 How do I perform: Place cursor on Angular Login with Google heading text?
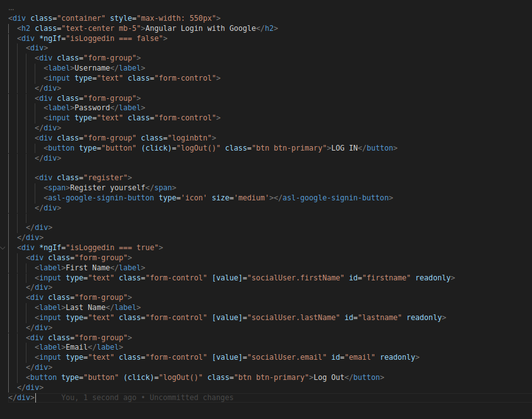pos(200,28)
